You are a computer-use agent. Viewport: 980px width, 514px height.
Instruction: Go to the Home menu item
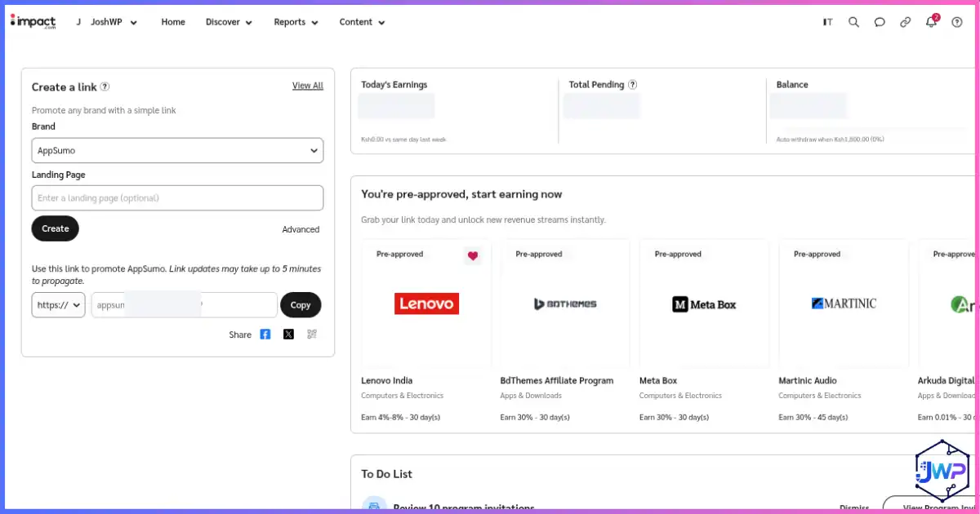[173, 23]
